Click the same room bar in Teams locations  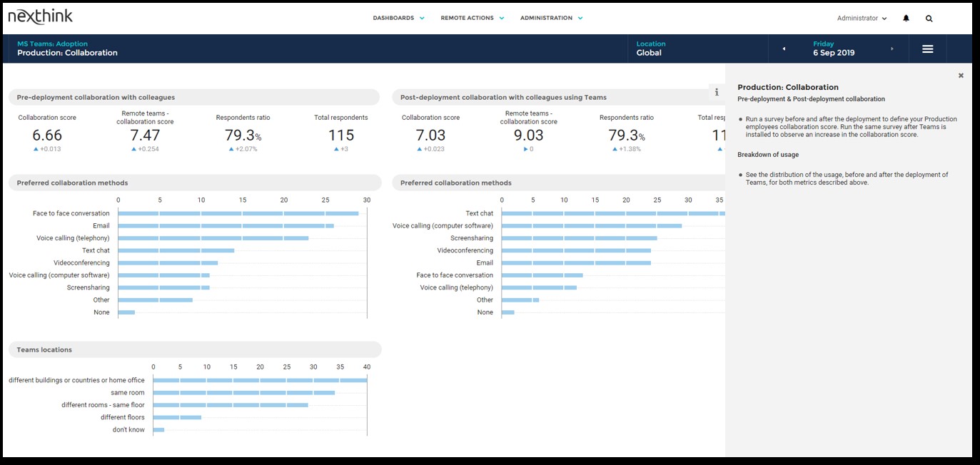coord(243,392)
